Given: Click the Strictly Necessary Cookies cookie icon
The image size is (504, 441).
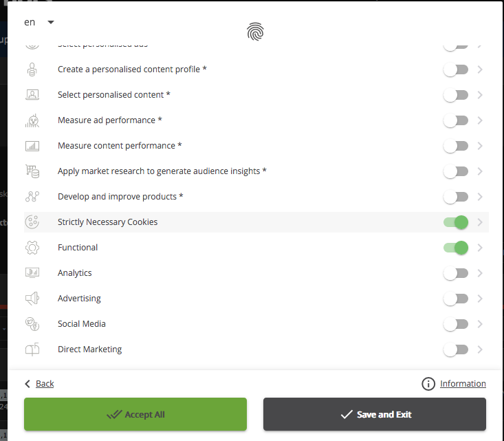Looking at the screenshot, I should click(x=32, y=222).
